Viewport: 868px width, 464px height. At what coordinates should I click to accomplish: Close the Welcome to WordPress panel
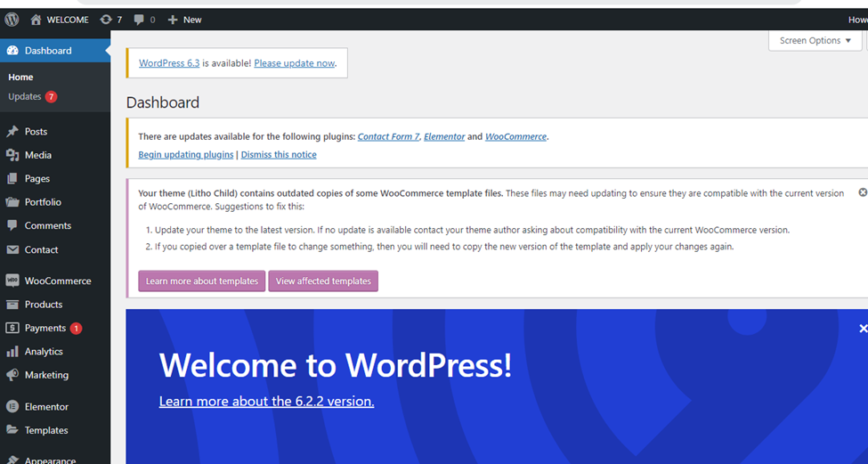click(863, 329)
